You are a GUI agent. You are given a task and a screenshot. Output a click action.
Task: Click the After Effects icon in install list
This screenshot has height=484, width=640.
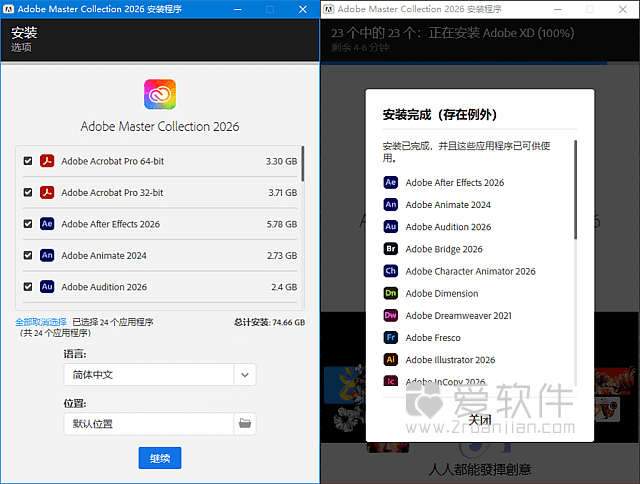[x=47, y=224]
